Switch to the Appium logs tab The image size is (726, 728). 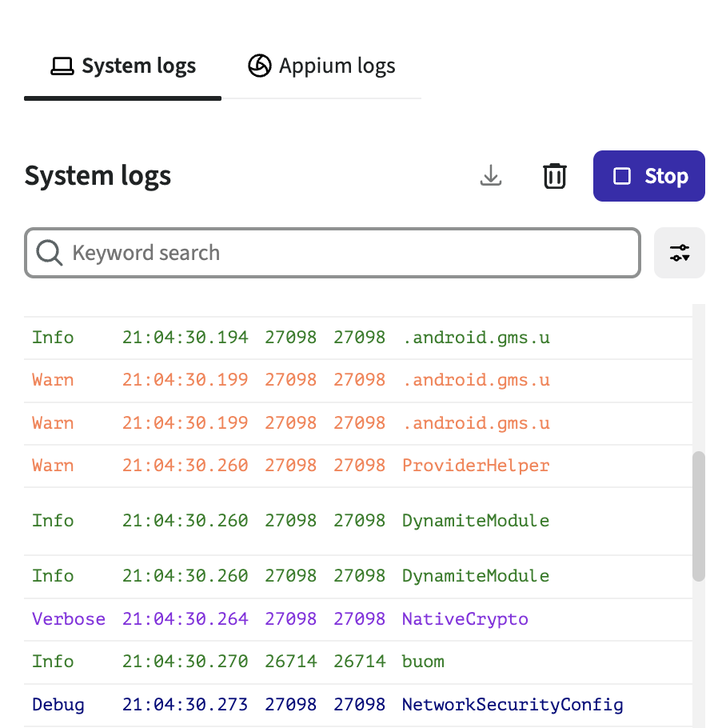[x=321, y=66]
